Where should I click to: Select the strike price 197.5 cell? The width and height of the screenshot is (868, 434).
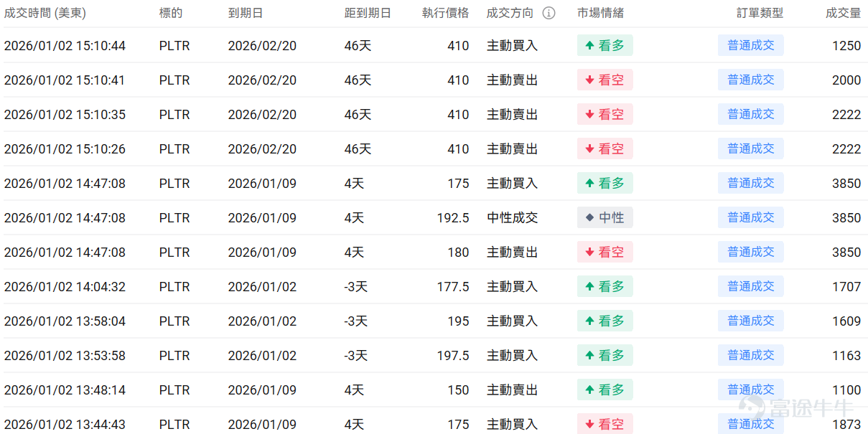point(453,356)
